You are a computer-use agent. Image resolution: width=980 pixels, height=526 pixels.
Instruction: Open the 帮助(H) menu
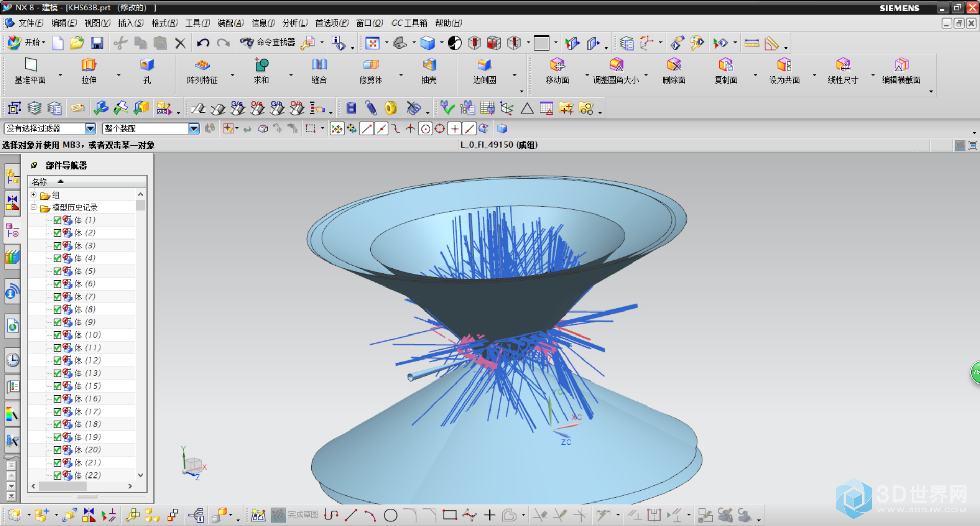449,23
